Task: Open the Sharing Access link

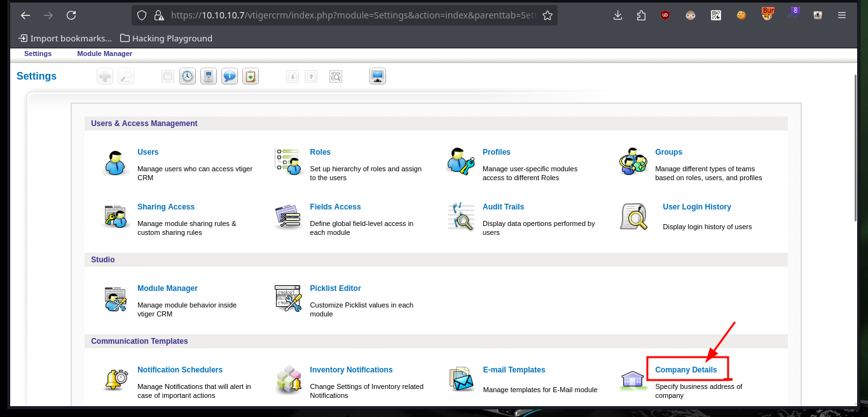Action: click(166, 207)
